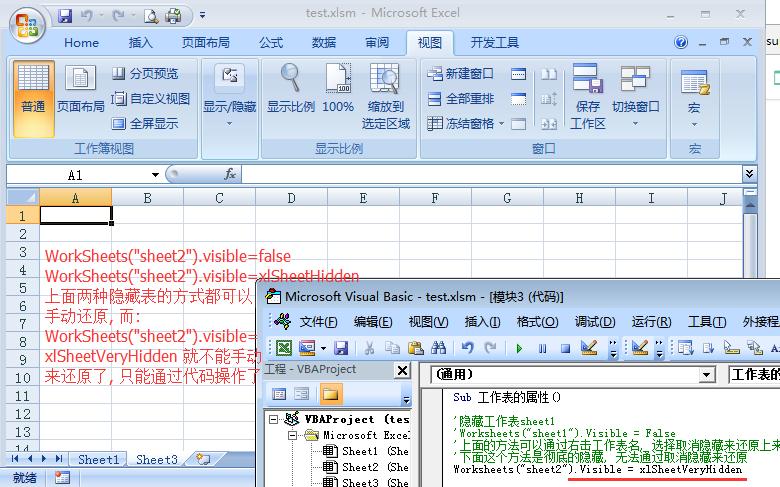This screenshot has height=487, width=780.
Task: Click Unhide window icon beside 冻结窗格
Action: click(518, 124)
